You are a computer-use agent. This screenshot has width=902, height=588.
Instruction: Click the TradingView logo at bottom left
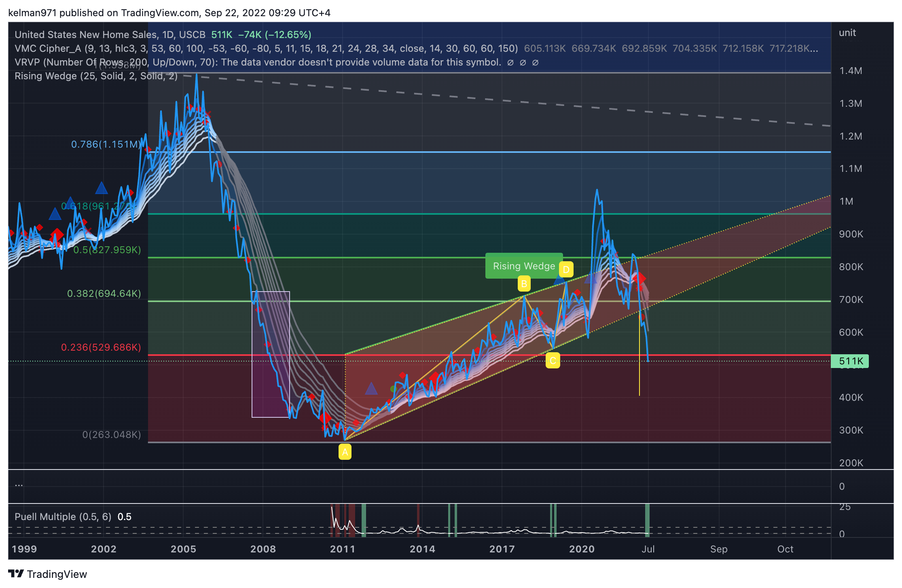pyautogui.click(x=47, y=574)
